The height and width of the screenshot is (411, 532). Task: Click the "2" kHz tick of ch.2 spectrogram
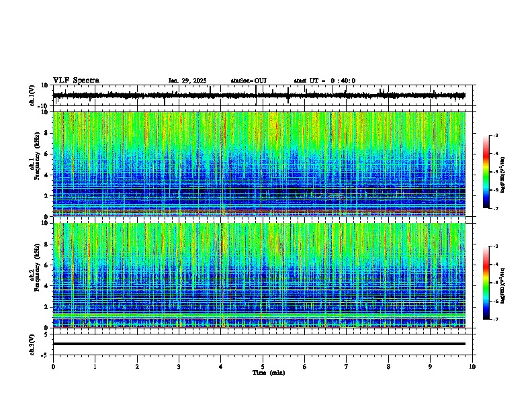[x=46, y=307]
